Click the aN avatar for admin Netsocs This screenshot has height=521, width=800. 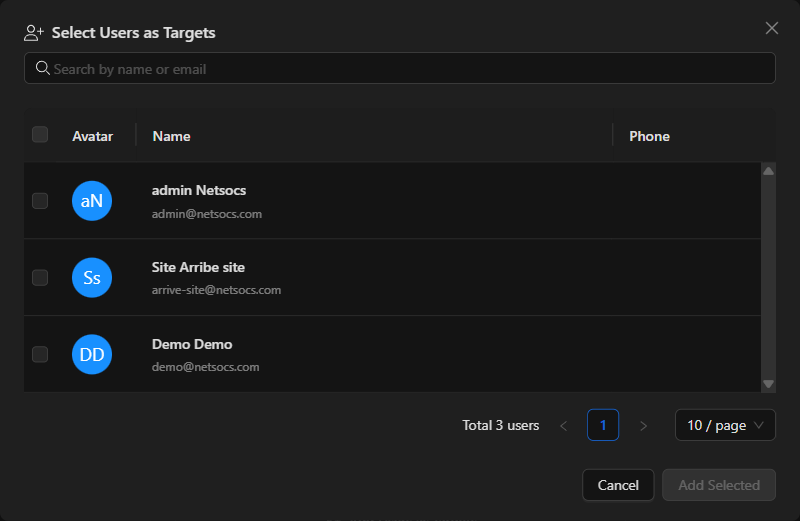pos(92,201)
